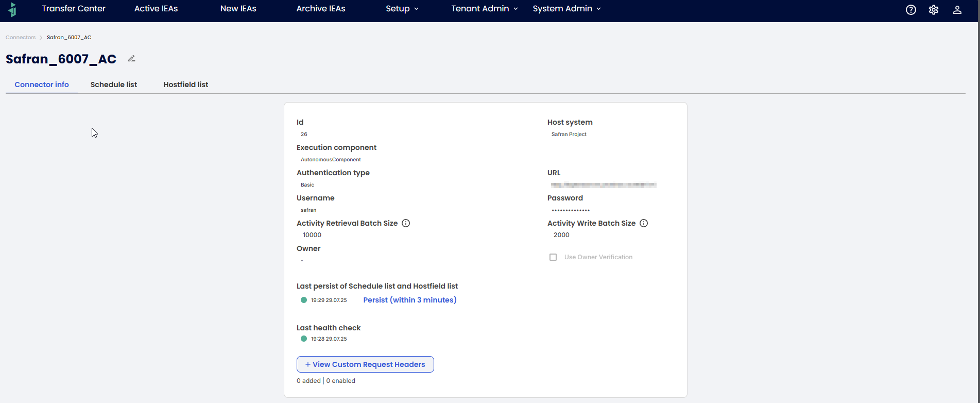The width and height of the screenshot is (980, 403).
Task: Expand the Setup dropdown menu
Action: (402, 9)
